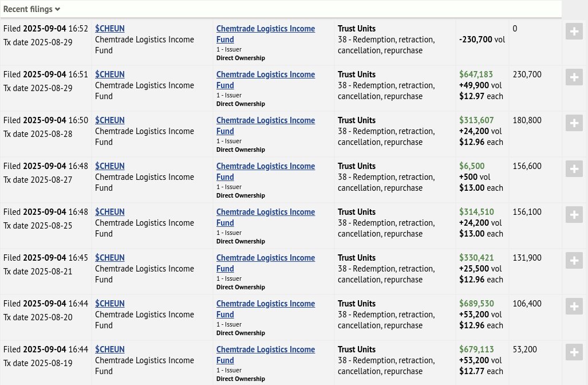Select the $679,113 amount

[x=476, y=349]
